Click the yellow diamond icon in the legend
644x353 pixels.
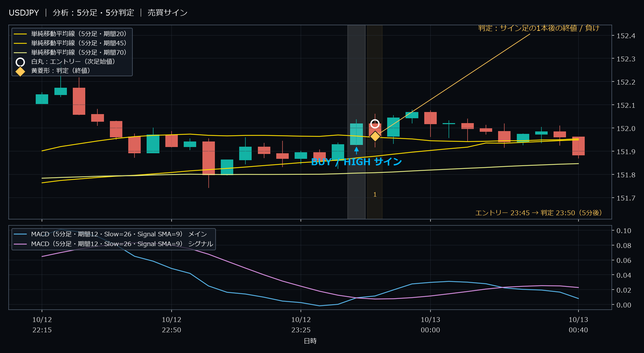[20, 71]
